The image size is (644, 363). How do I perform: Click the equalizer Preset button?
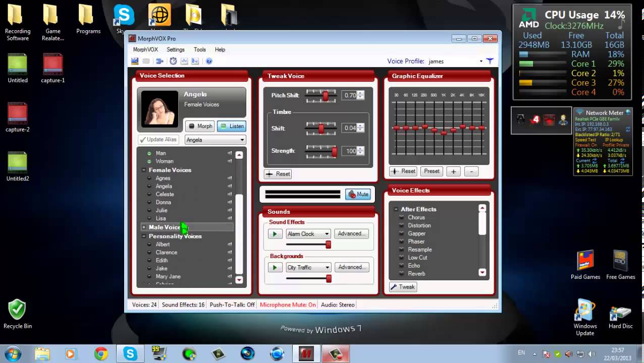[432, 171]
